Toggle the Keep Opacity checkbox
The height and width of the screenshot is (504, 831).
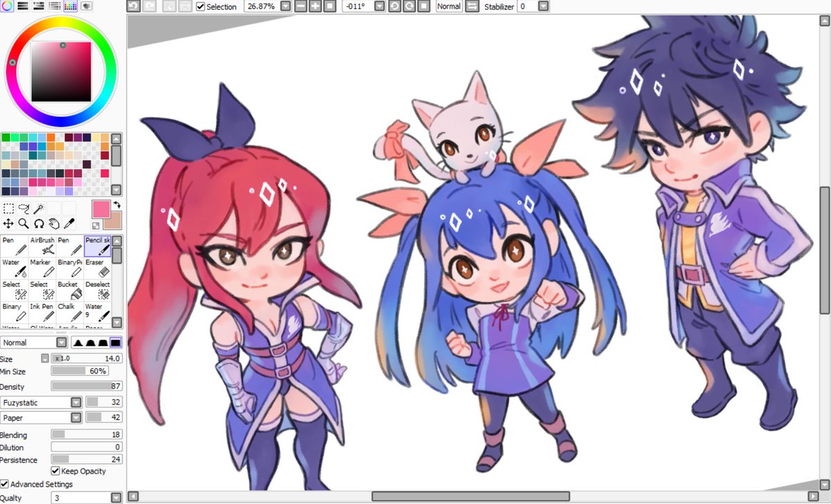[55, 471]
